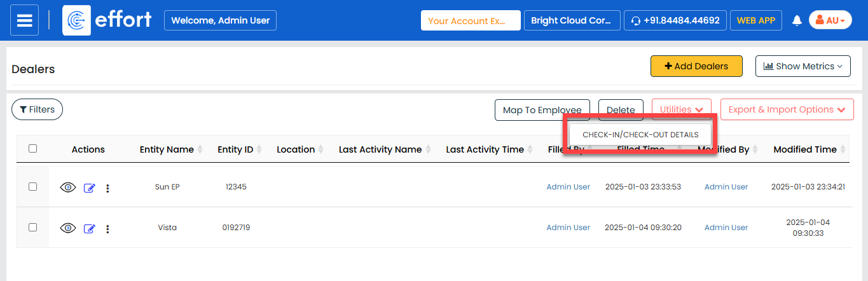Screen dimensions: 868x281
Task: Toggle the select-all dealers checkbox
Action: click(x=33, y=149)
